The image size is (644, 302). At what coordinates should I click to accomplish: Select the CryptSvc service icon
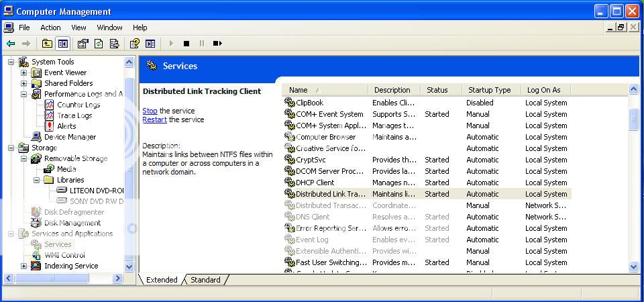(x=290, y=160)
